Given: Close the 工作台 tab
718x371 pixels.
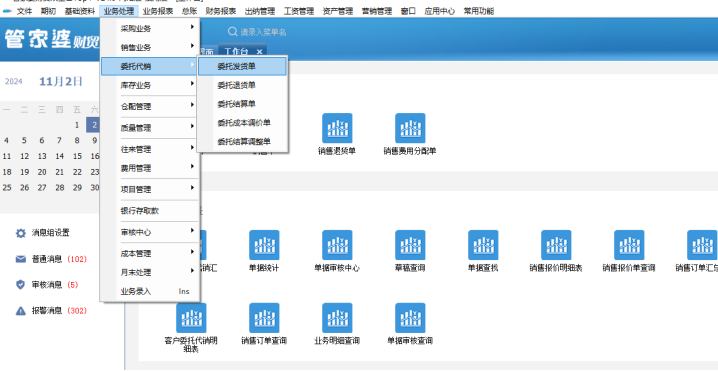Looking at the screenshot, I should pyautogui.click(x=259, y=51).
